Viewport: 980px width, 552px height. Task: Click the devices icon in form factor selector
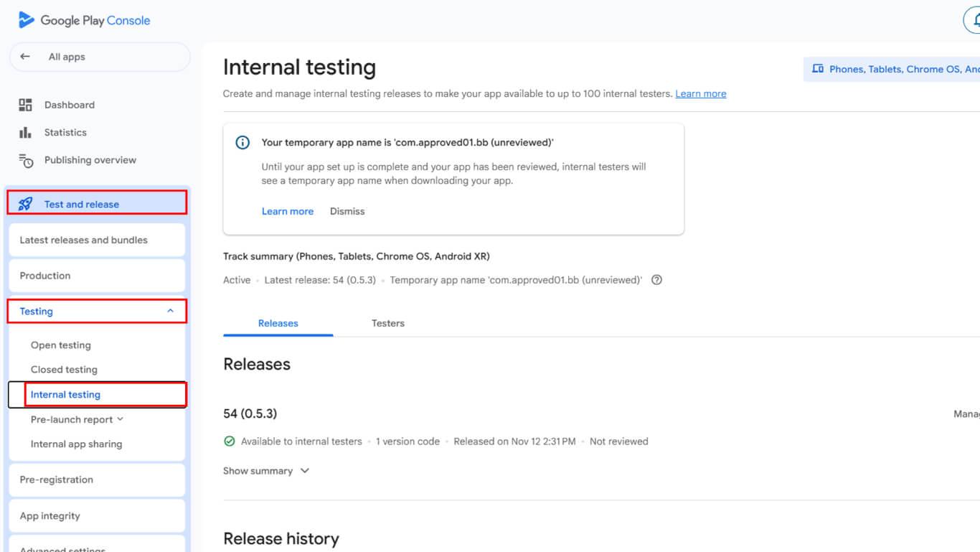(x=817, y=70)
